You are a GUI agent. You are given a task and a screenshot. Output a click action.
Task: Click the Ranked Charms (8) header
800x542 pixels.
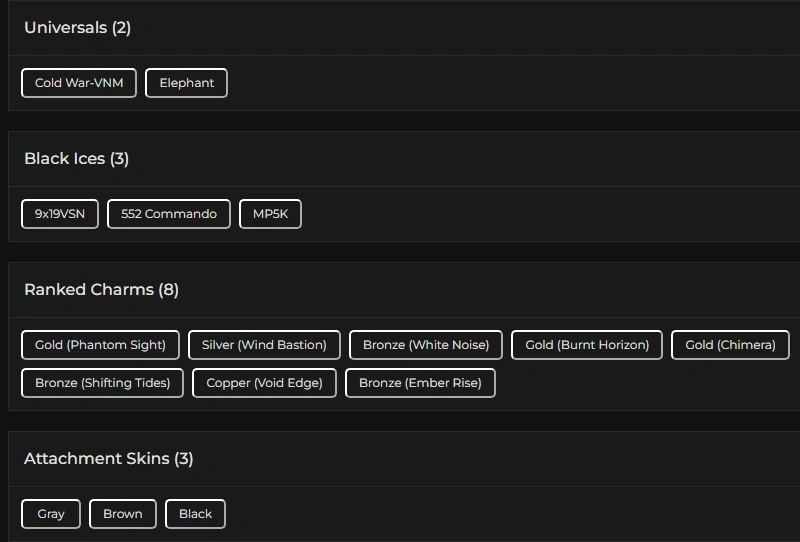pyautogui.click(x=101, y=290)
